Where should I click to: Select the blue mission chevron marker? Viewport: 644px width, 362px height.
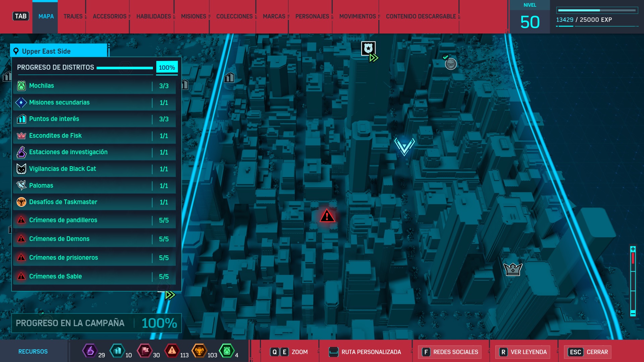[x=404, y=146]
